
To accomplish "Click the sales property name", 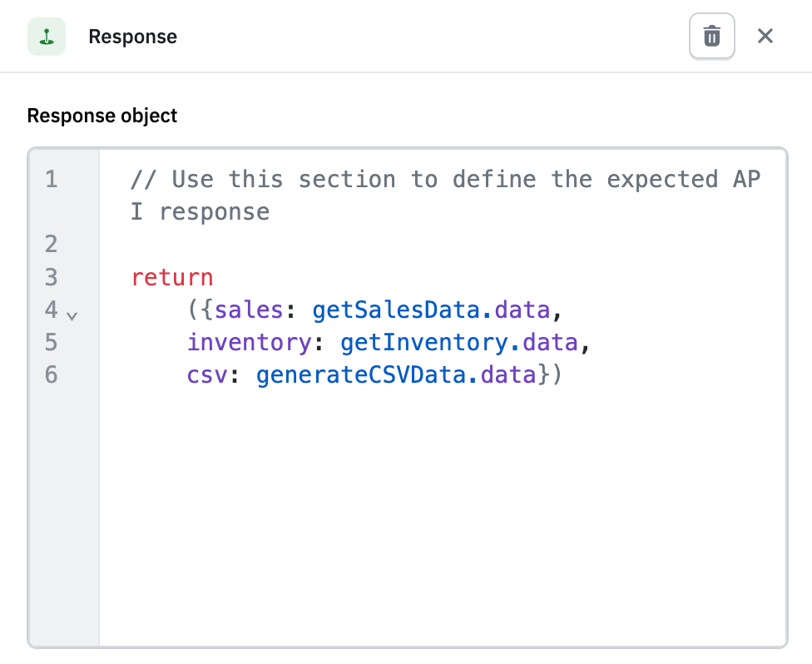I will (251, 310).
